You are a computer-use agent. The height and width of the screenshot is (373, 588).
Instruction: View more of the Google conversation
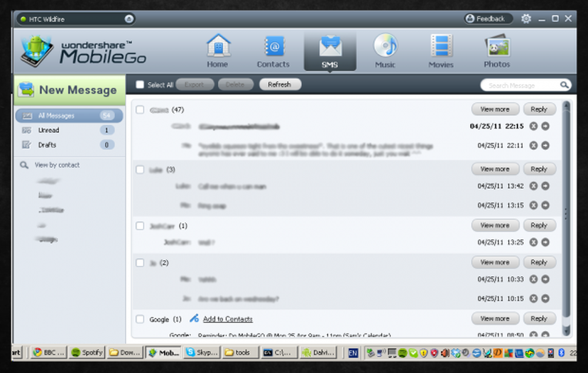(495, 319)
